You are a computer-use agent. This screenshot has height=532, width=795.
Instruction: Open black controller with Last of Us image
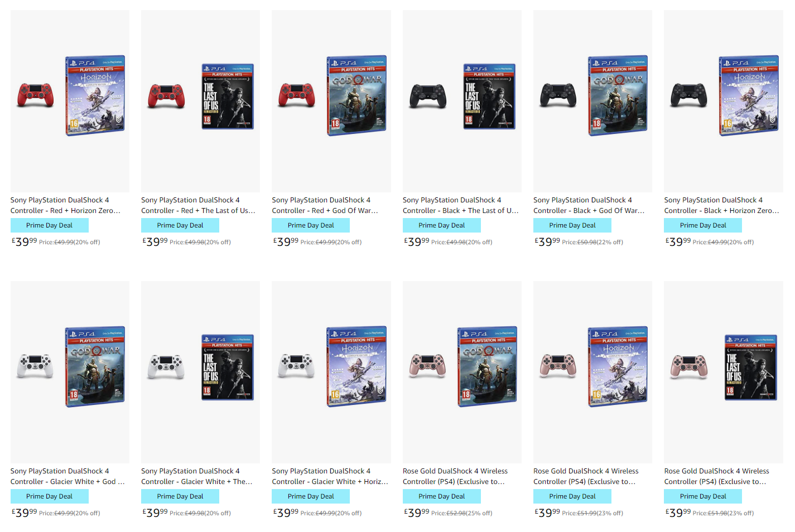point(462,101)
